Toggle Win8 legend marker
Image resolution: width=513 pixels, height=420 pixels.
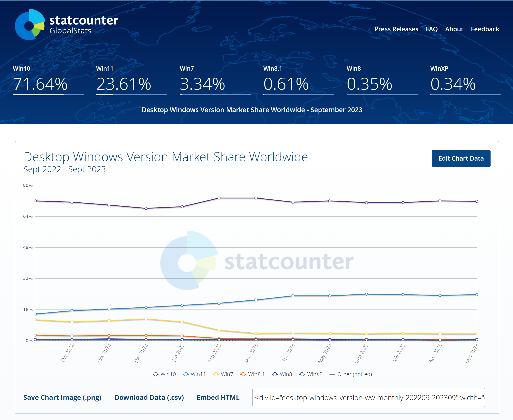click(x=282, y=374)
